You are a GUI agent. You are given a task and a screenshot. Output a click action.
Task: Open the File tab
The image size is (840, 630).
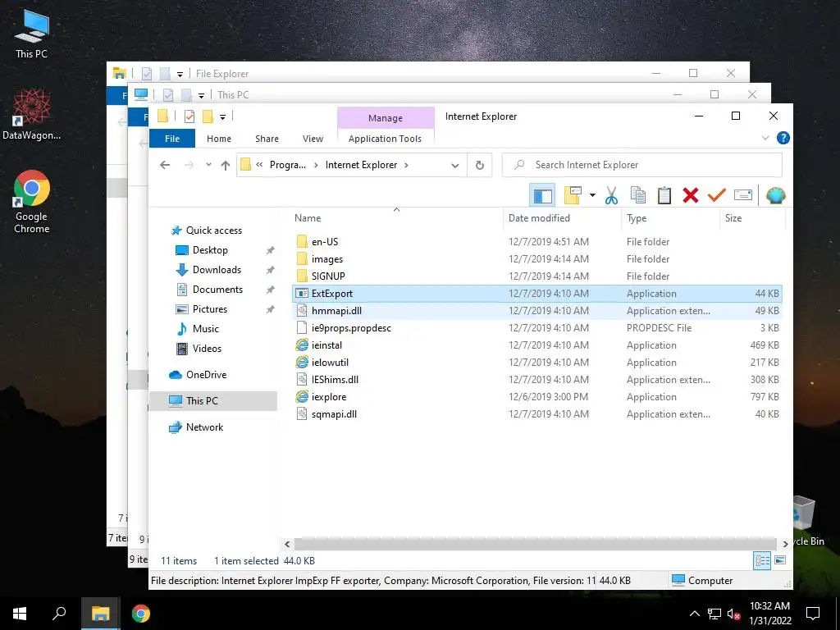coord(172,138)
